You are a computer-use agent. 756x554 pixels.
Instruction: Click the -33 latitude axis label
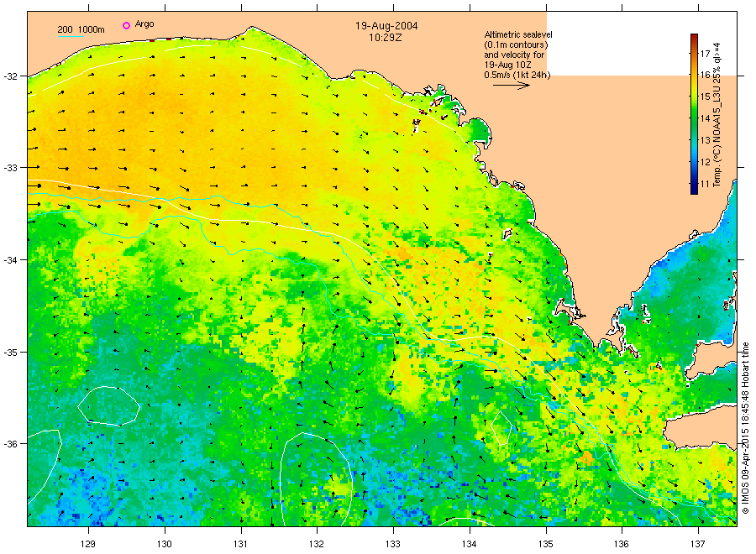9,168
